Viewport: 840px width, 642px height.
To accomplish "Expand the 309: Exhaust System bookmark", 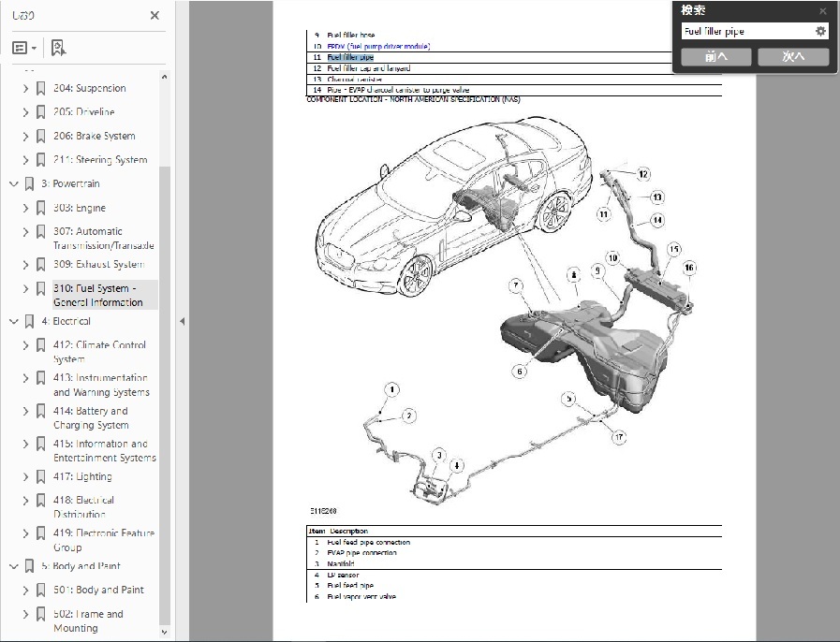I will click(x=25, y=265).
